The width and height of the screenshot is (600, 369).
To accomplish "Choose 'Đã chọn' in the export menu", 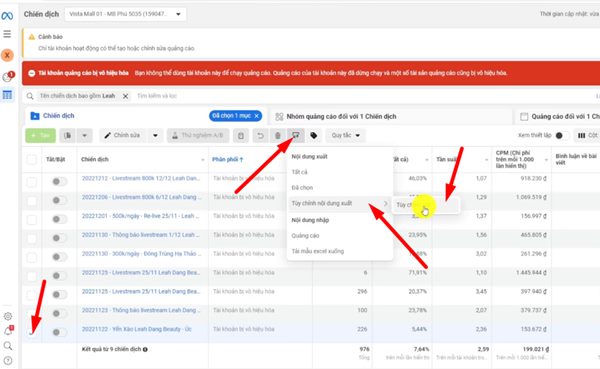I will pyautogui.click(x=302, y=188).
